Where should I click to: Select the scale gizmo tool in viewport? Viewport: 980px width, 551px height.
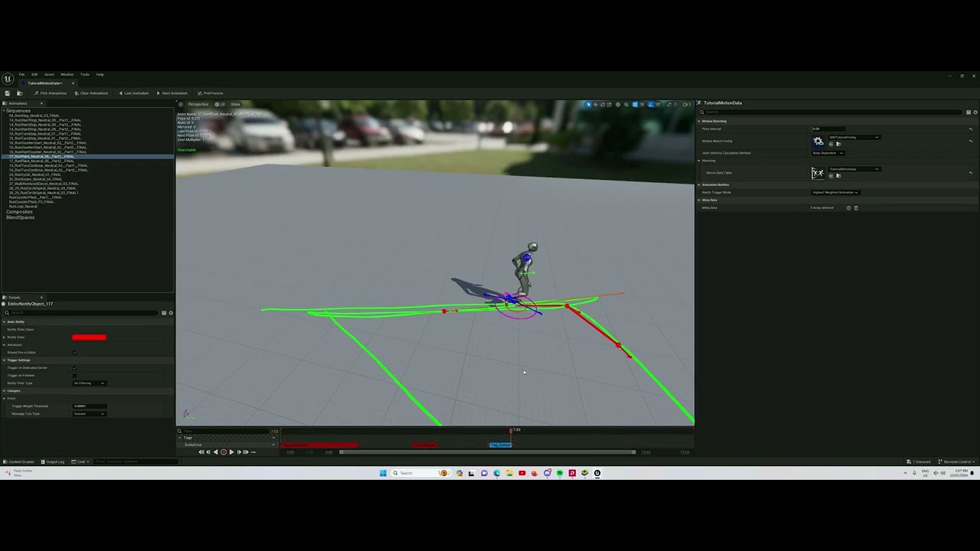609,104
